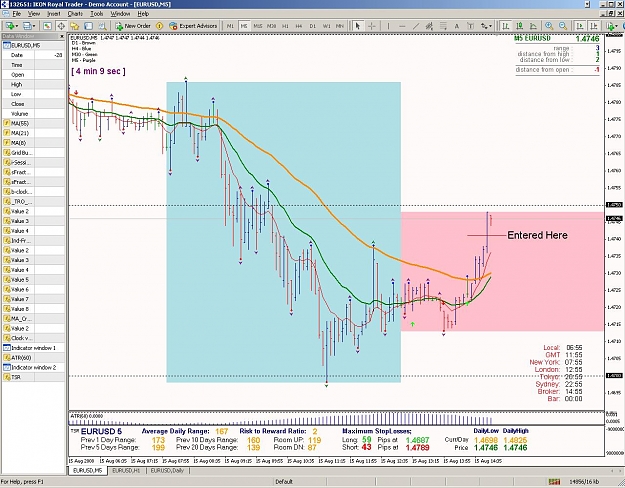Select the text A tool
Screen dimensions: 625x488
pyautogui.click(x=457, y=26)
